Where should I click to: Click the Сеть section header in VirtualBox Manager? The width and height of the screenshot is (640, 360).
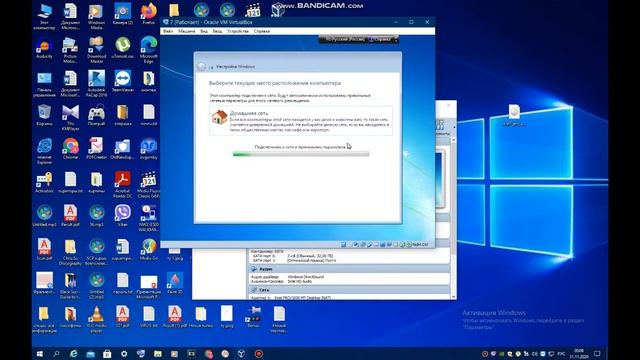tap(349, 290)
